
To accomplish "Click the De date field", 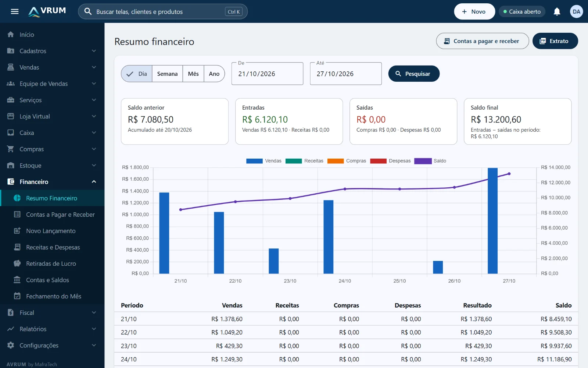I will coord(267,74).
